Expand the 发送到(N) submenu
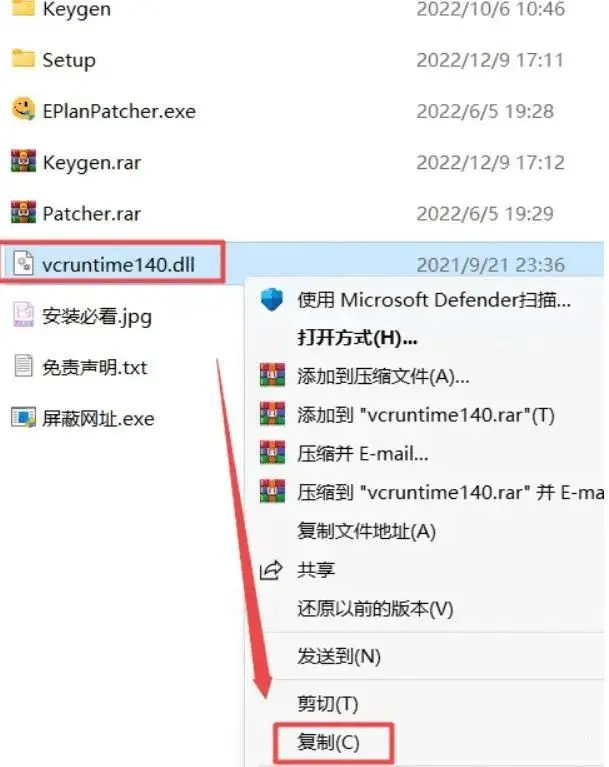 tap(339, 656)
